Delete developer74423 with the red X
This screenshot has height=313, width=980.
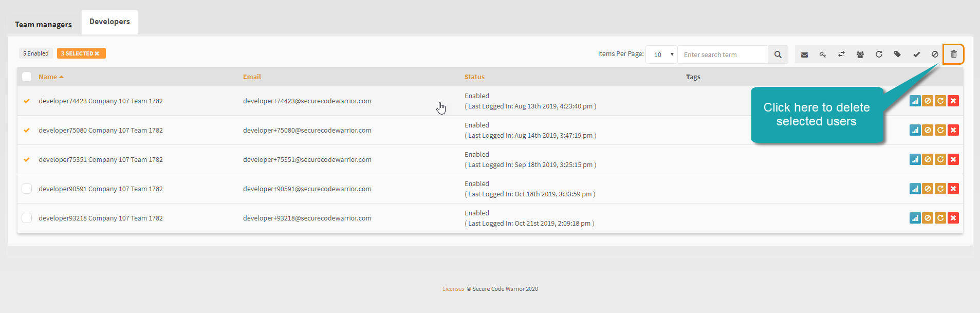point(953,101)
